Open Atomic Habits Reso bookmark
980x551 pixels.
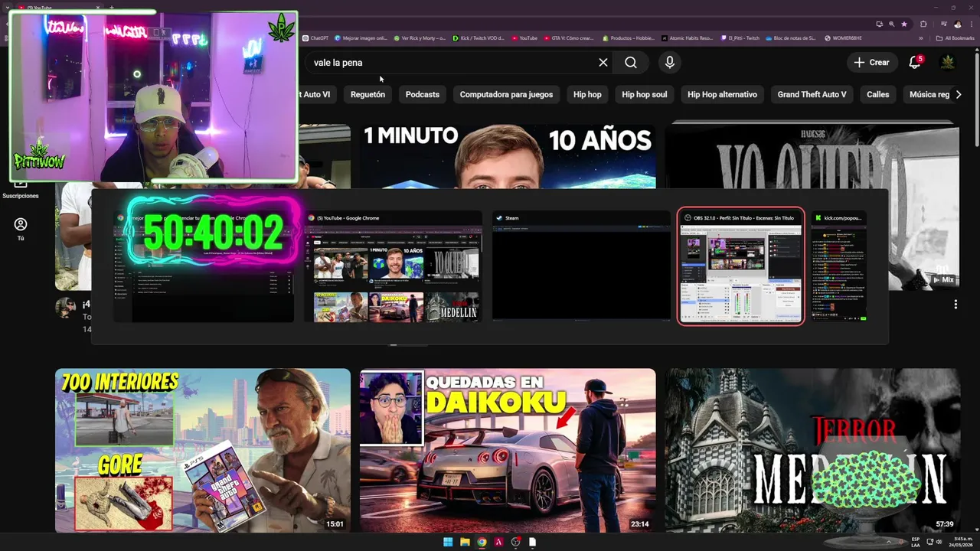(x=687, y=38)
